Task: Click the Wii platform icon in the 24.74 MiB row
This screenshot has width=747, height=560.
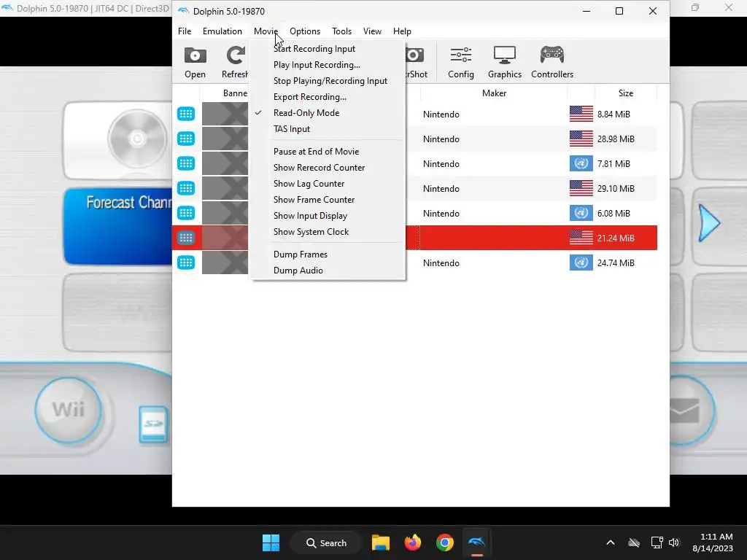Action: click(x=186, y=262)
